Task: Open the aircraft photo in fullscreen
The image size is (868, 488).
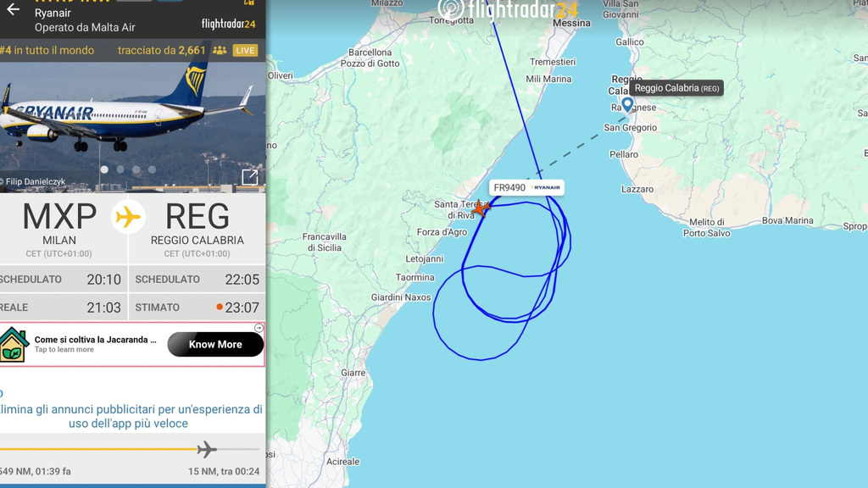Action: pos(250,177)
